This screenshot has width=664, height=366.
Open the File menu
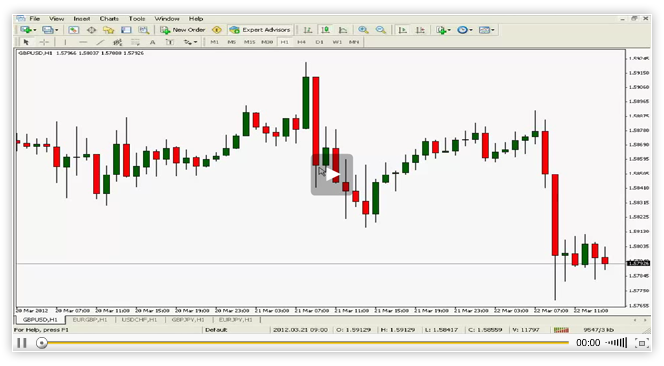click(x=35, y=19)
